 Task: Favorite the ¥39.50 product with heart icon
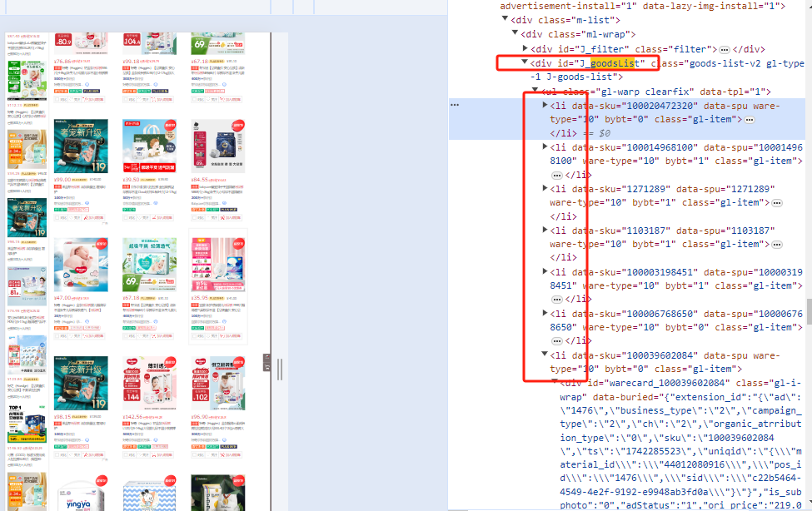point(139,217)
